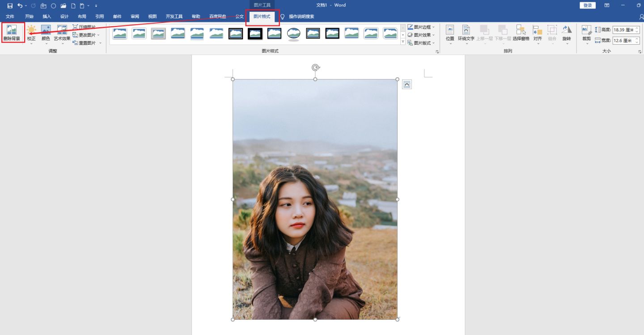Open the 艺术效果 artistic effects gallery

62,34
